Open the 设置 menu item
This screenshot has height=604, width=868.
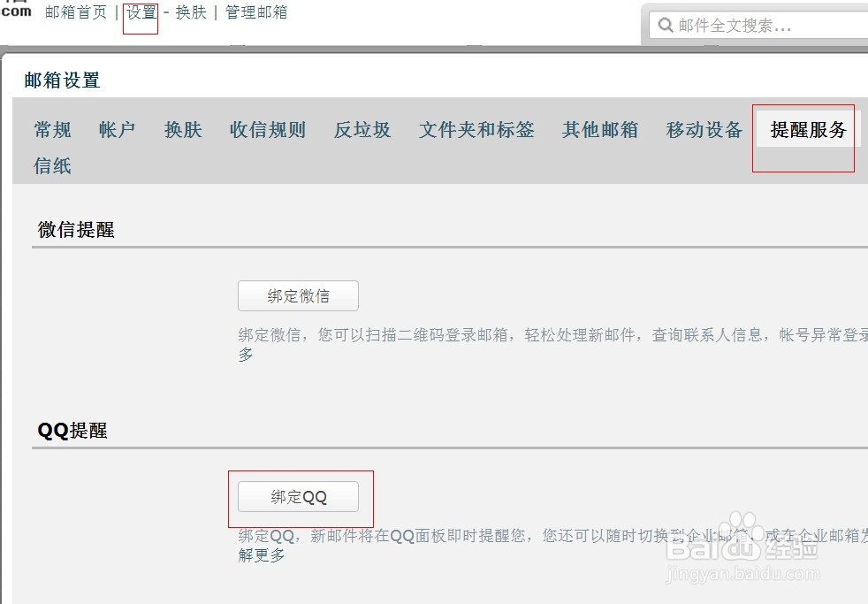tap(141, 12)
